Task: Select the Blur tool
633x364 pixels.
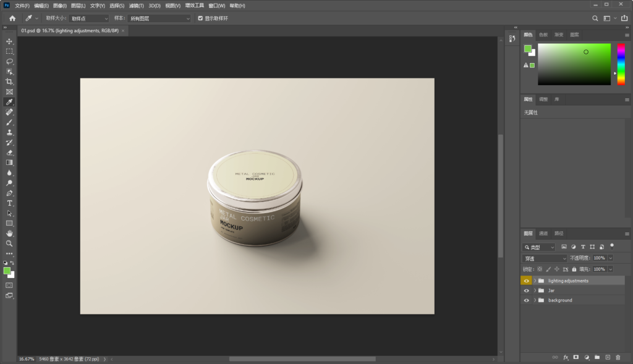Action: 9,172
